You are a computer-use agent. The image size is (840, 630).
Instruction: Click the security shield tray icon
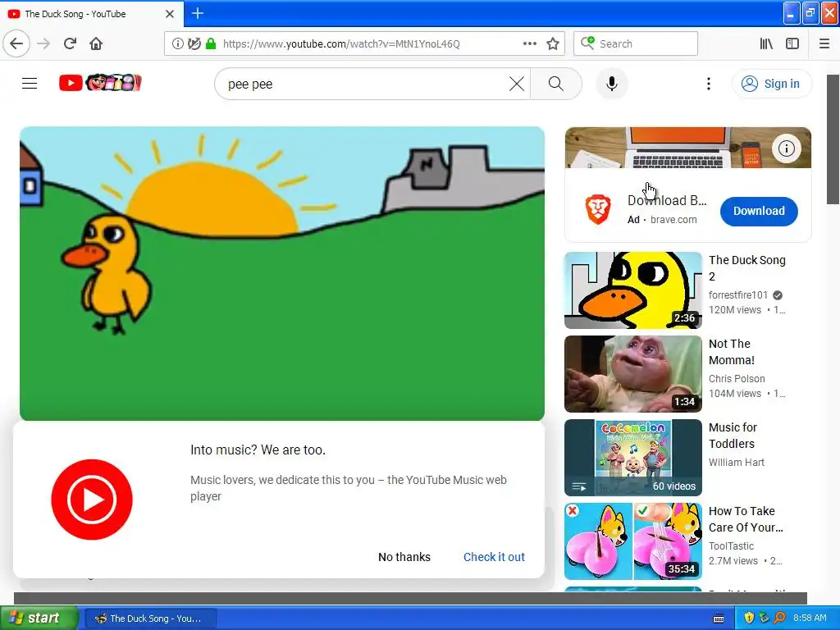(x=749, y=619)
